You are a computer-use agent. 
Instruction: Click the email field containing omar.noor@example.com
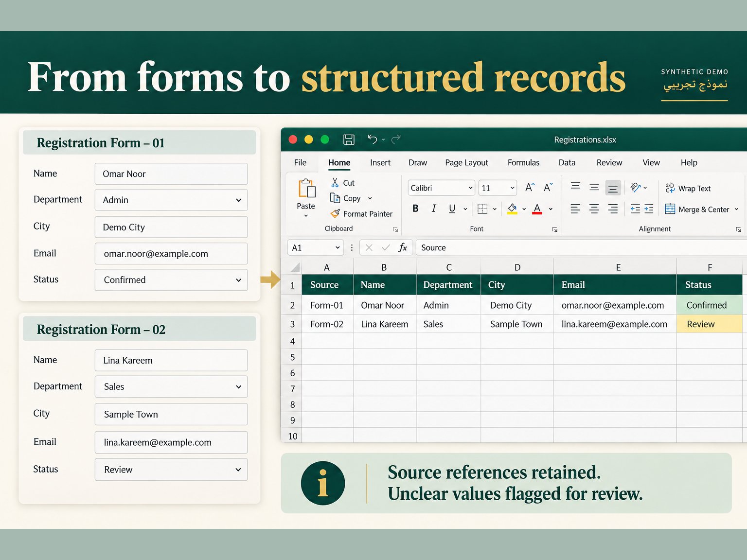[x=171, y=254]
